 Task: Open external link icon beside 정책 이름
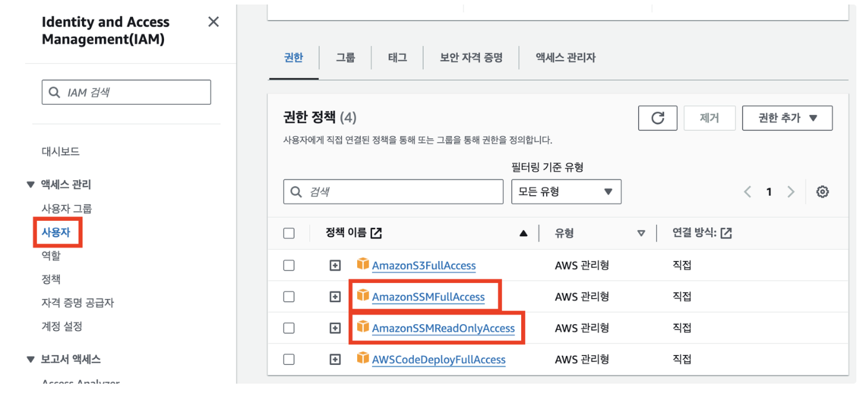377,233
